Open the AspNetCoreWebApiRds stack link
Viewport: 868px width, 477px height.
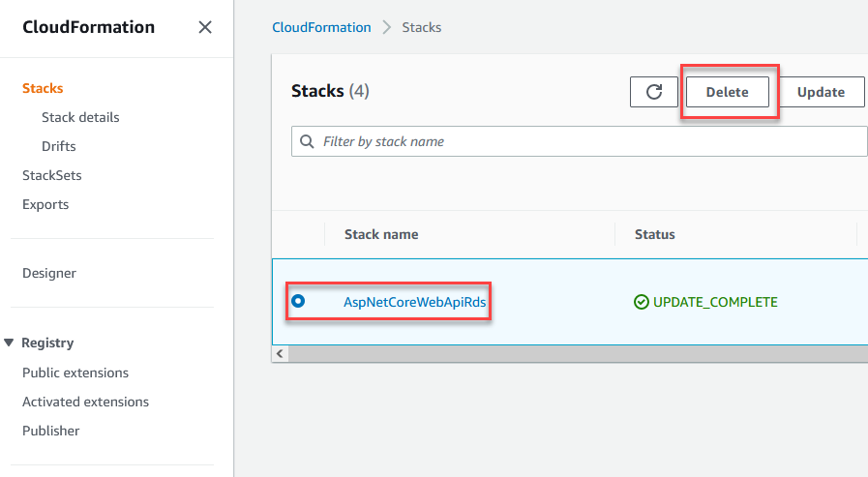(414, 302)
